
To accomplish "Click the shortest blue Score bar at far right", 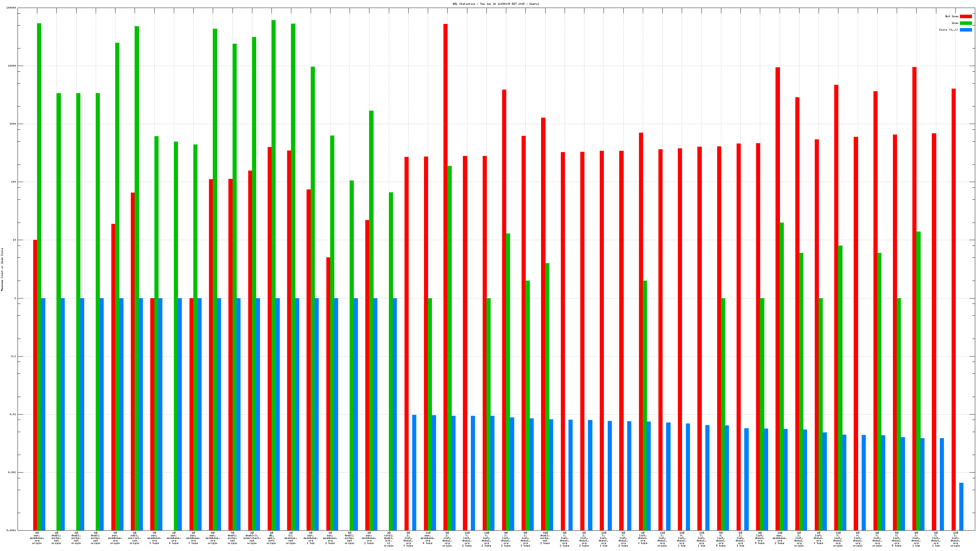I will [x=961, y=506].
